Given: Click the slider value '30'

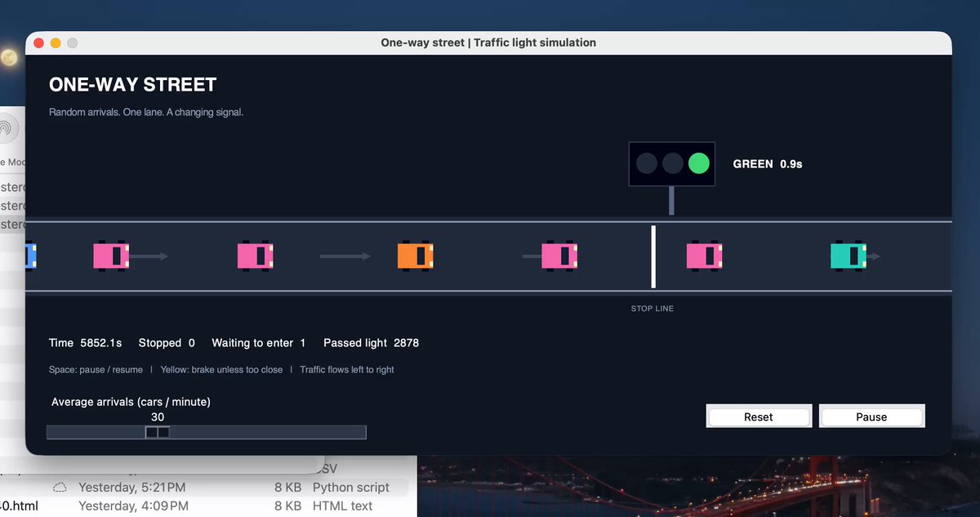Looking at the screenshot, I should (x=158, y=417).
